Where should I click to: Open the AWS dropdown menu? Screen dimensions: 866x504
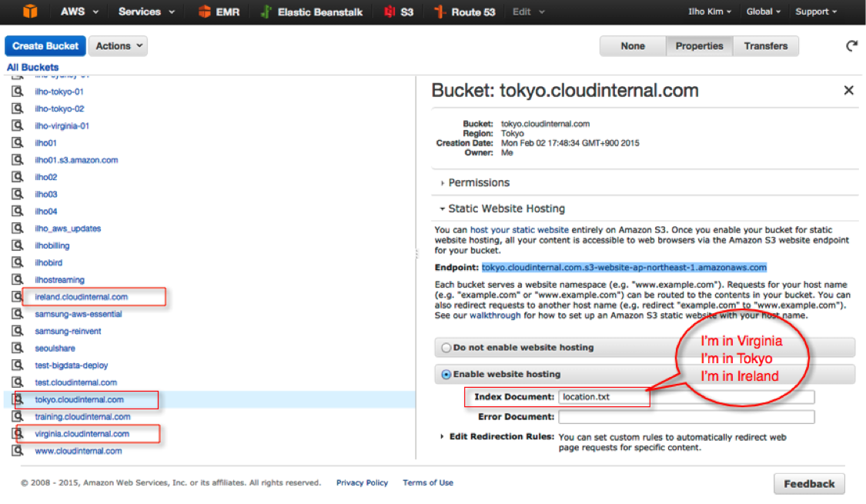79,12
